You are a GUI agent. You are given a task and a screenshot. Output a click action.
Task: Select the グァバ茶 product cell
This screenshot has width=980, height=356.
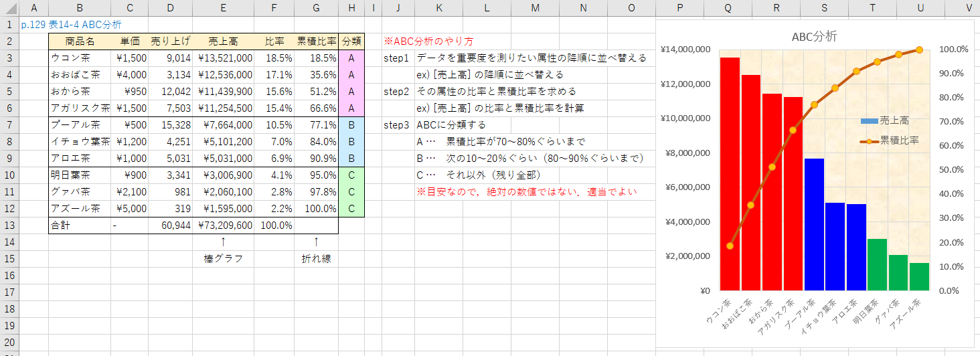pyautogui.click(x=80, y=192)
